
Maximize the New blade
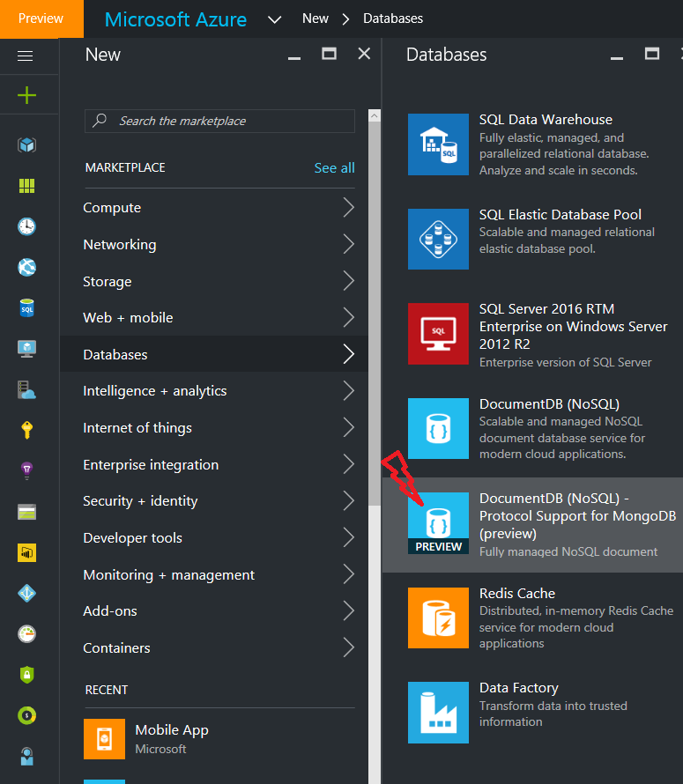click(329, 54)
